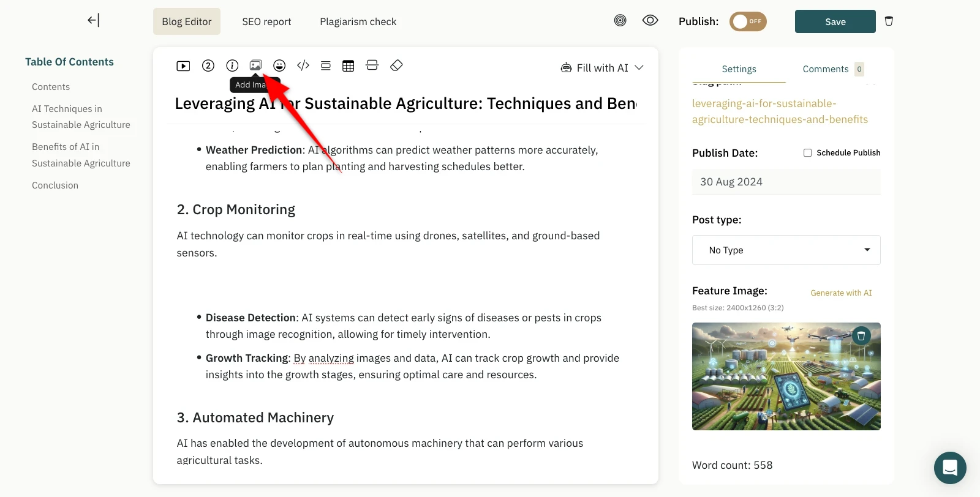Go to Contents in table of contents
980x497 pixels.
pyautogui.click(x=51, y=87)
